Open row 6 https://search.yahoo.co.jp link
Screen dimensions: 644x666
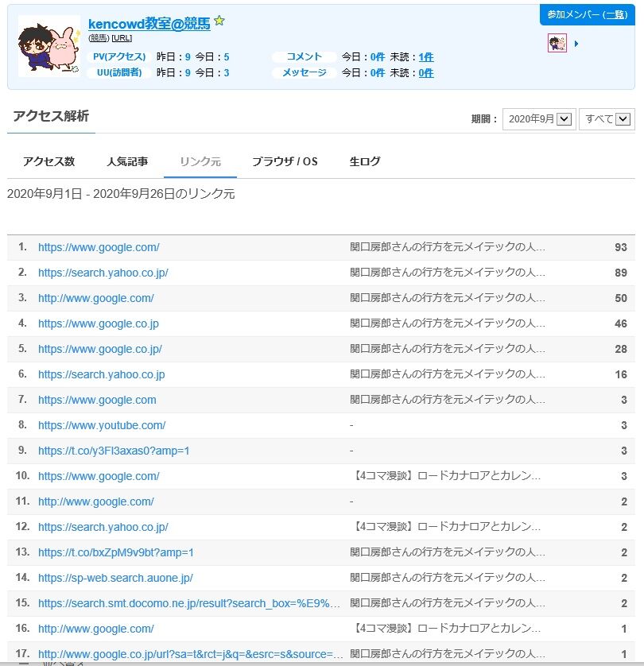pos(102,374)
